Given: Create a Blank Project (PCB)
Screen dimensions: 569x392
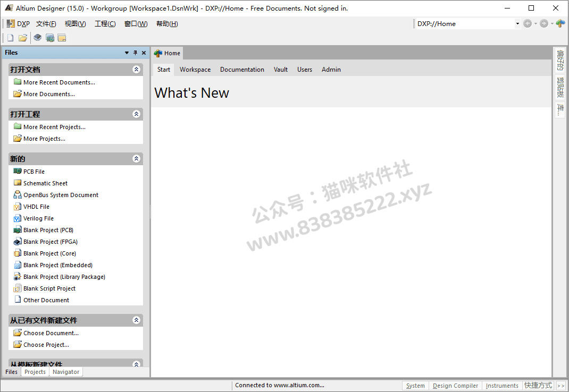Looking at the screenshot, I should 48,230.
